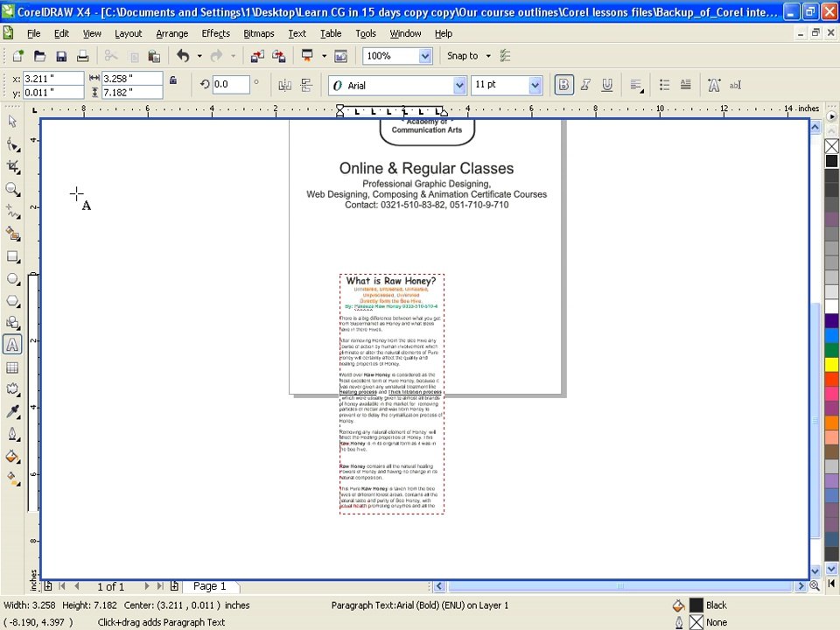The width and height of the screenshot is (840, 630).
Task: Select the Text tool
Action: tap(12, 345)
